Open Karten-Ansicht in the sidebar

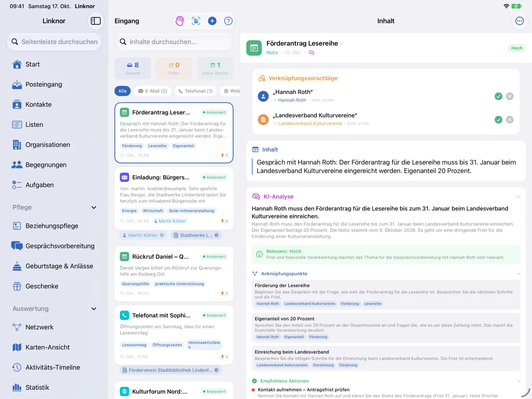[54, 347]
